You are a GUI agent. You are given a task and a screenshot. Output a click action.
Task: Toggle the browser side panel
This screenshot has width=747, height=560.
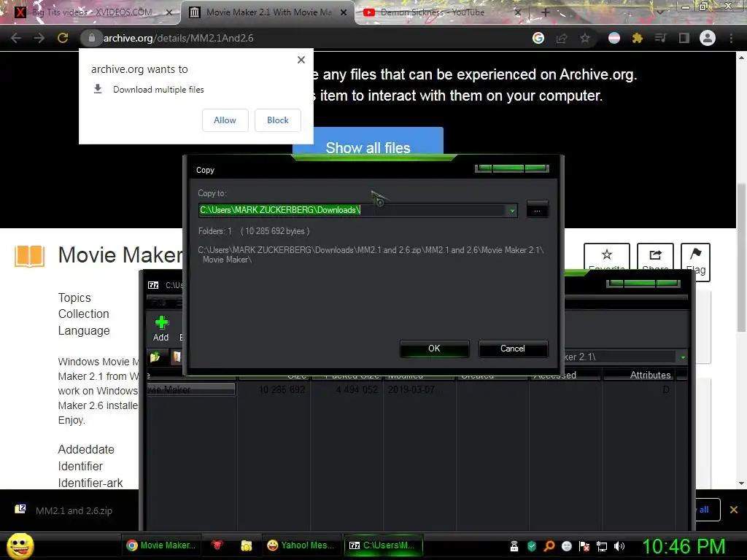[684, 38]
